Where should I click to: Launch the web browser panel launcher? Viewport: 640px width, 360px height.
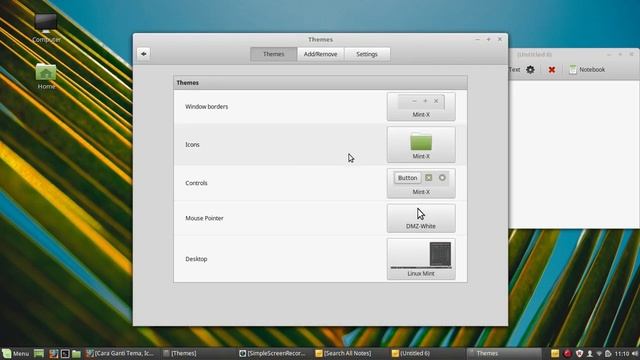click(x=53, y=353)
